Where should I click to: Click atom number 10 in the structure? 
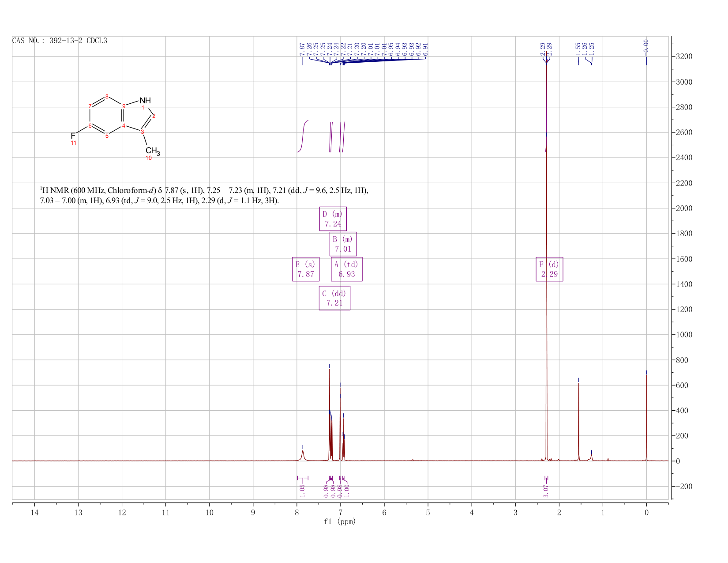[x=149, y=158]
